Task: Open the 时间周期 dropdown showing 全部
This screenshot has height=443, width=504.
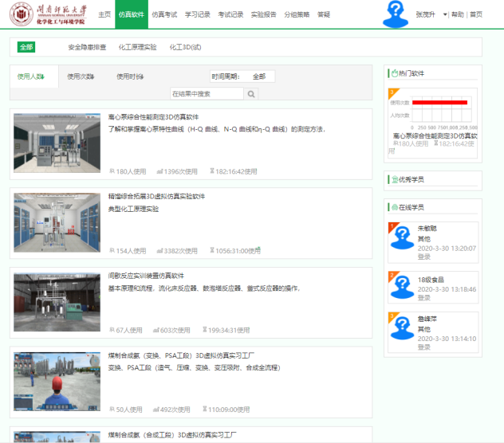Action: (258, 76)
